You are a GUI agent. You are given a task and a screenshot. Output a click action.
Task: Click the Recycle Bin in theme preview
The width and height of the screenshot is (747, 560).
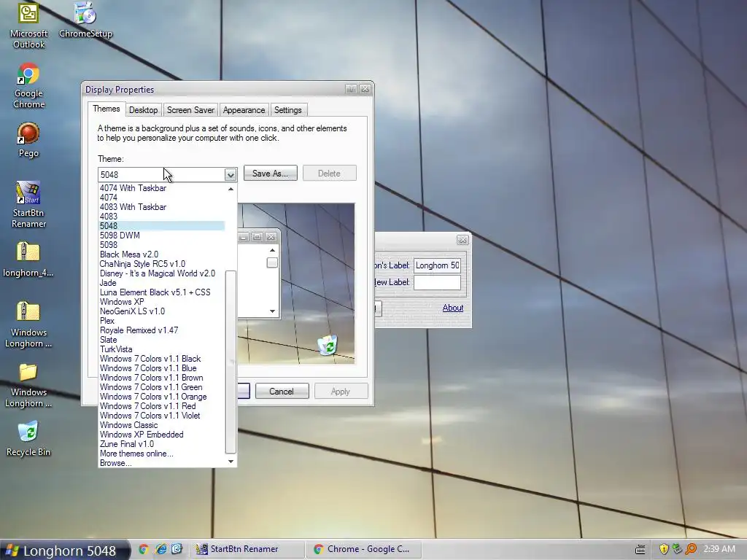point(328,345)
